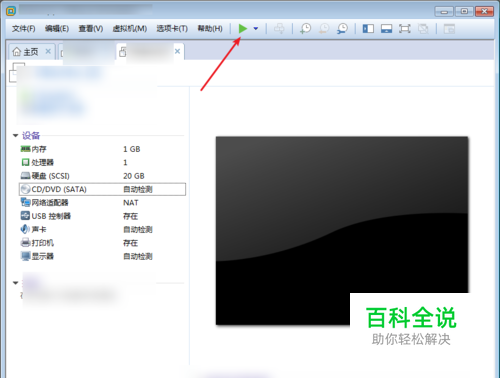Select the 打印机 device label
Image resolution: width=500 pixels, height=378 pixels.
click(43, 243)
